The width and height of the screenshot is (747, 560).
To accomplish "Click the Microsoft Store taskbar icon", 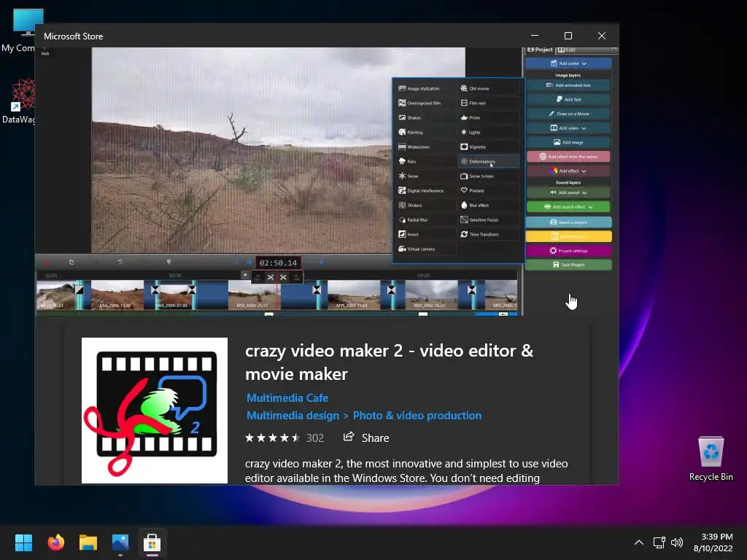I will (152, 542).
